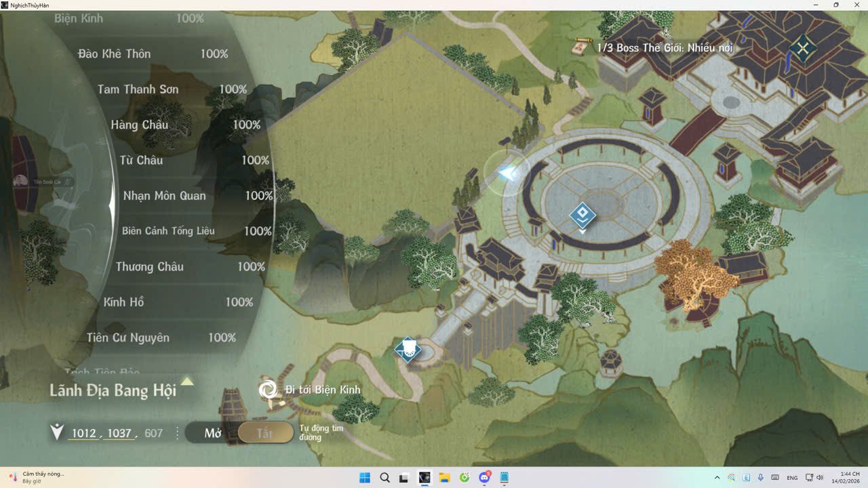The height and width of the screenshot is (488, 868).
Task: Select the compass icon in the top-right corner
Action: pyautogui.click(x=802, y=48)
